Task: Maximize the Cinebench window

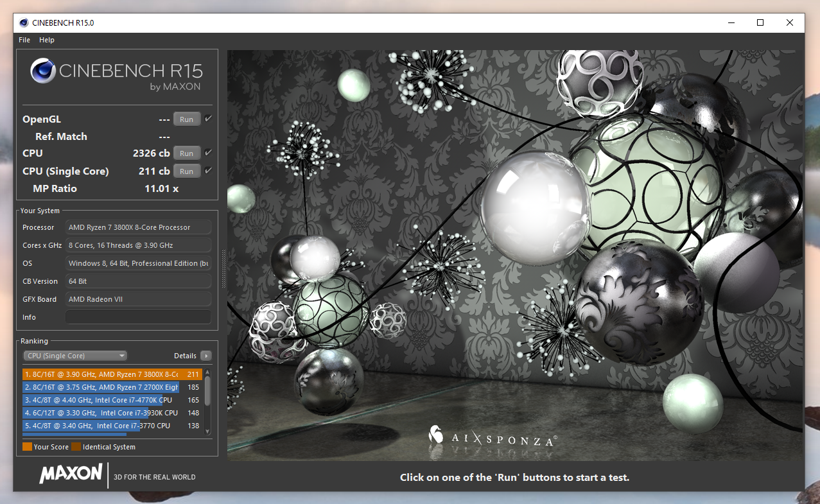Action: (760, 22)
